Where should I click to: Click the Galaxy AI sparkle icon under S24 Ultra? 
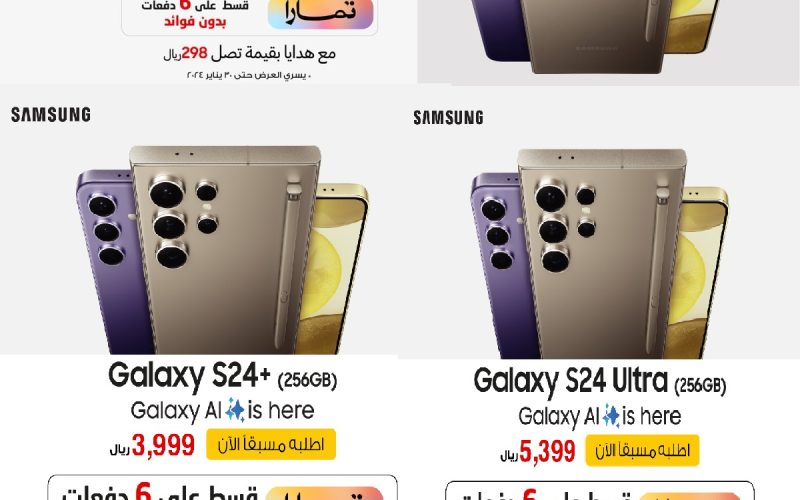[x=611, y=416]
